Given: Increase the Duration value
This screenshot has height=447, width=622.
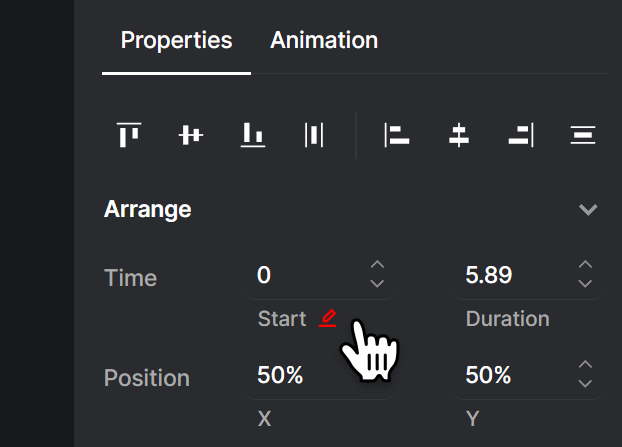Looking at the screenshot, I should coord(586,265).
